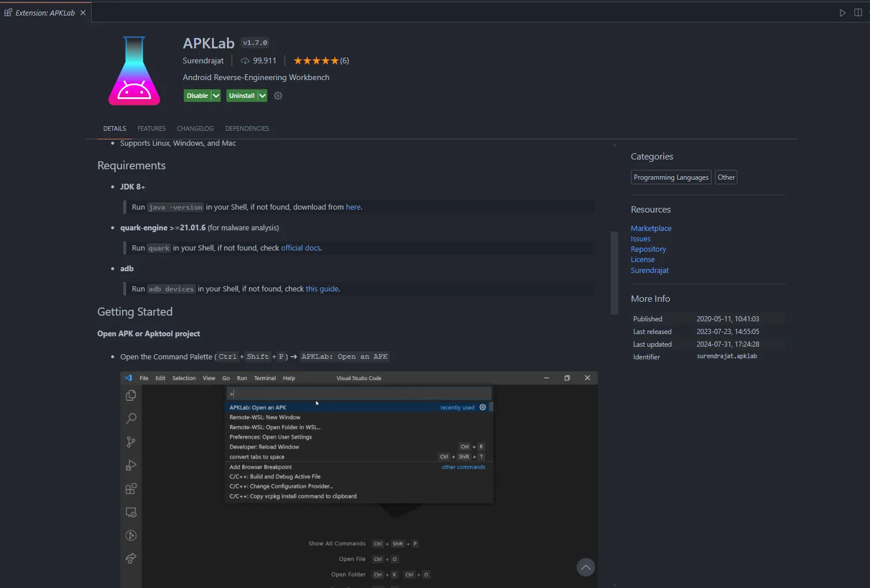Viewport: 870px width, 588px height.
Task: Click the split editor icon
Action: [858, 13]
